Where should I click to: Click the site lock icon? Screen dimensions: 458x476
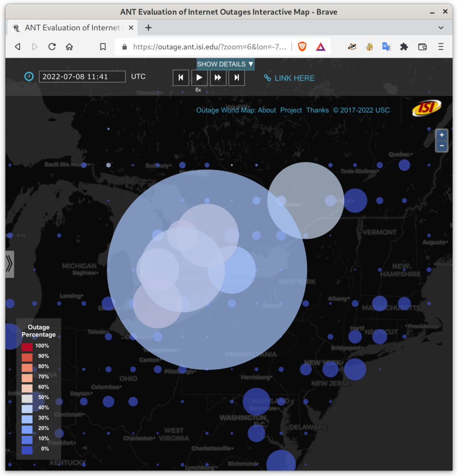[124, 47]
